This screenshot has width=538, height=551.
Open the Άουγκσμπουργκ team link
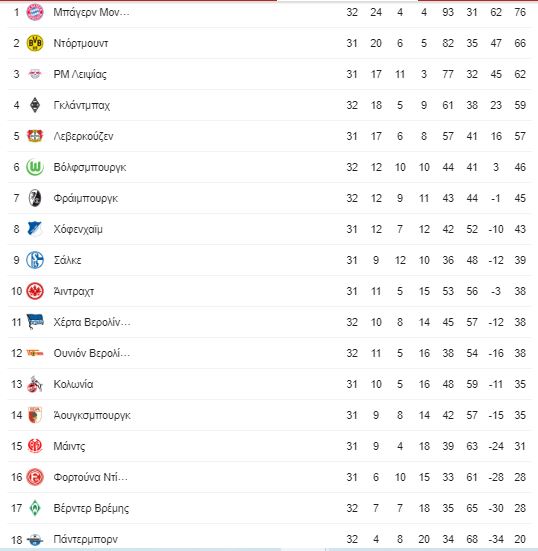point(92,415)
